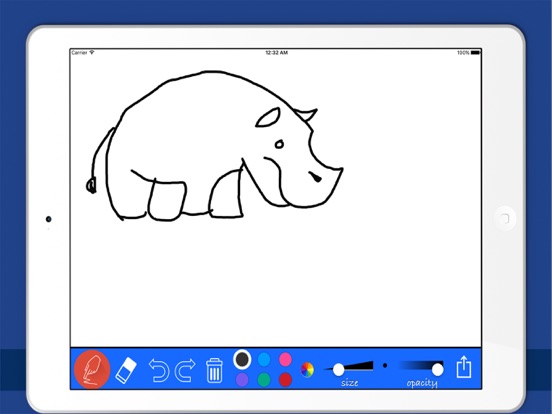This screenshot has height=414, width=552.
Task: Choose the black color swatch
Action: point(242,359)
